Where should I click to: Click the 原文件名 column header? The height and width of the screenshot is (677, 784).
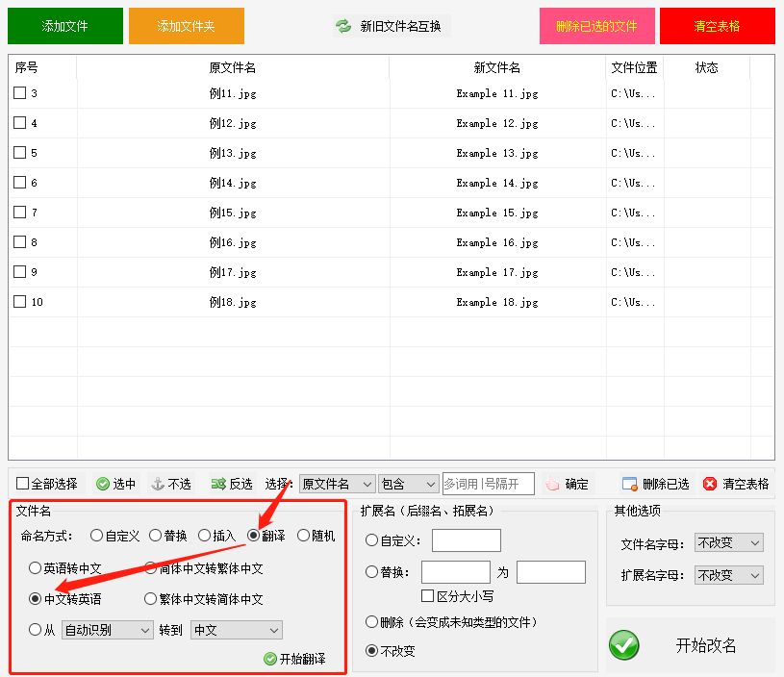coord(233,67)
